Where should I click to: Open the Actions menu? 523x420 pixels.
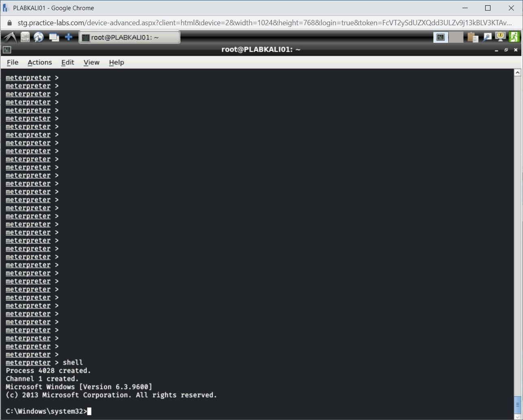click(39, 62)
